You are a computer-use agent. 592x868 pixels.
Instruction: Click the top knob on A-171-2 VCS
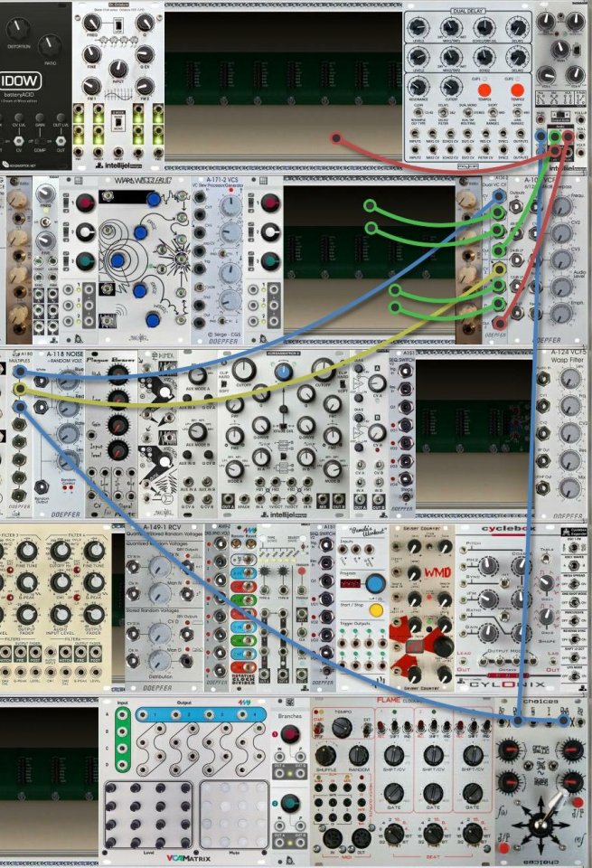[230, 206]
